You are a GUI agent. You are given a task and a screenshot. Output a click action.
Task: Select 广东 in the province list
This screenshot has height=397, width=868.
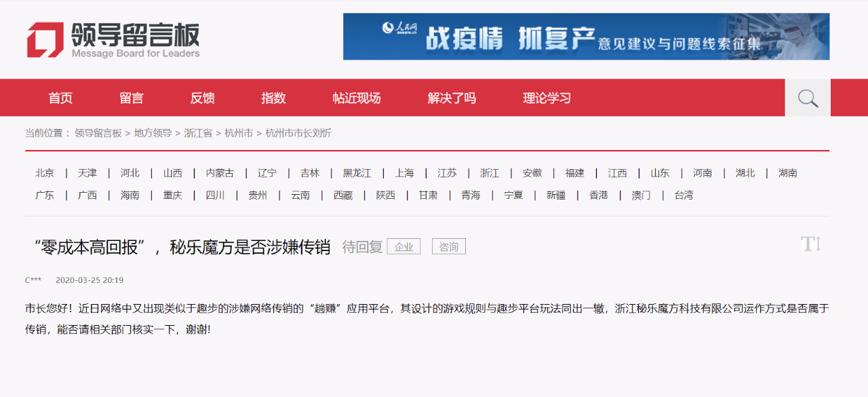pos(45,195)
